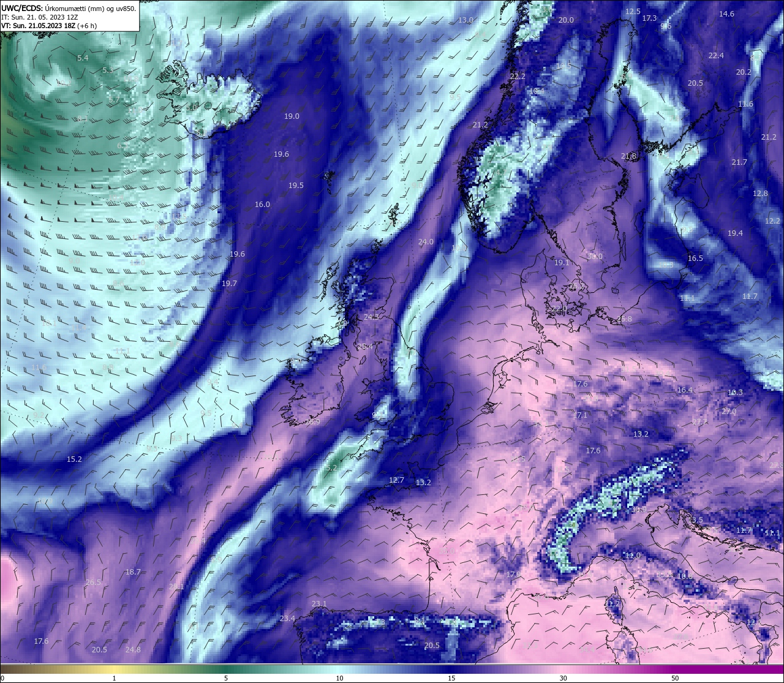This screenshot has width=784, height=683.
Task: Click the 12.7 value in the Channel
Action: tap(396, 480)
